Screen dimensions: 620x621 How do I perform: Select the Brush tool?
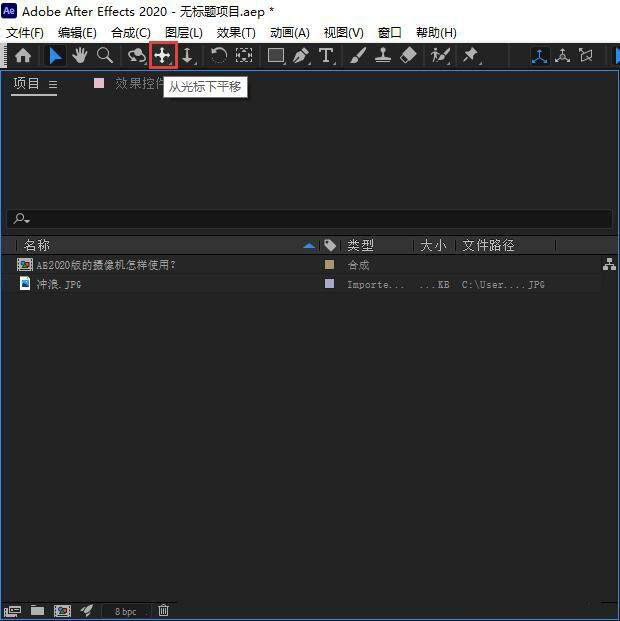[x=358, y=55]
